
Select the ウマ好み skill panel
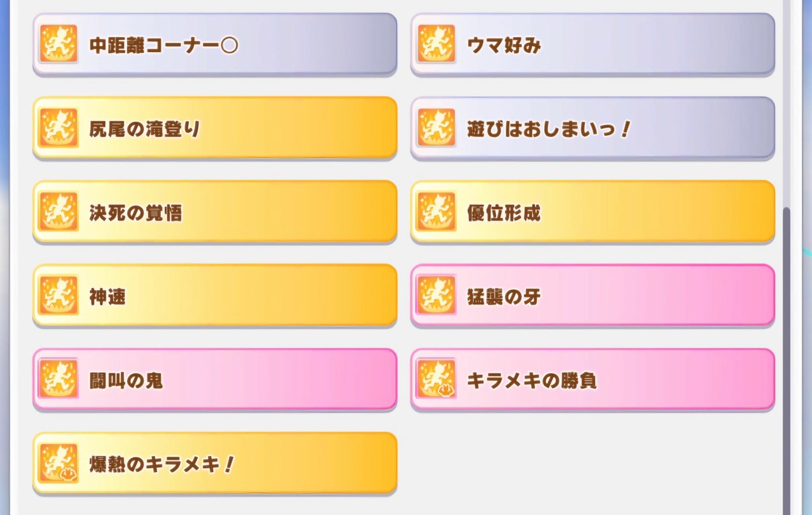(592, 44)
